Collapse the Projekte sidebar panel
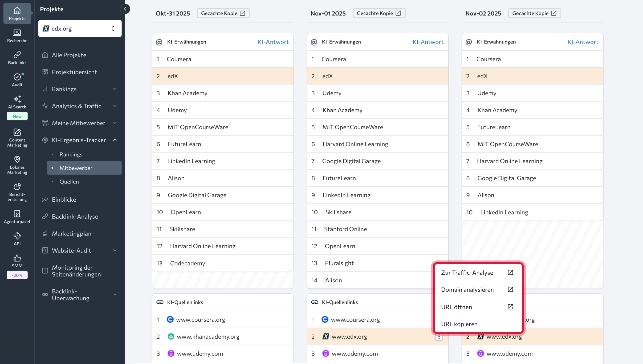 125,9
